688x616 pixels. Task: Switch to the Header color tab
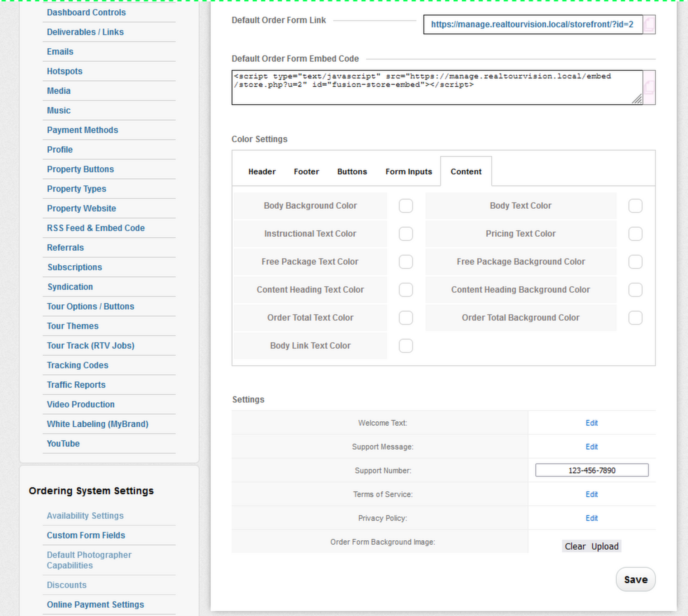tap(262, 172)
